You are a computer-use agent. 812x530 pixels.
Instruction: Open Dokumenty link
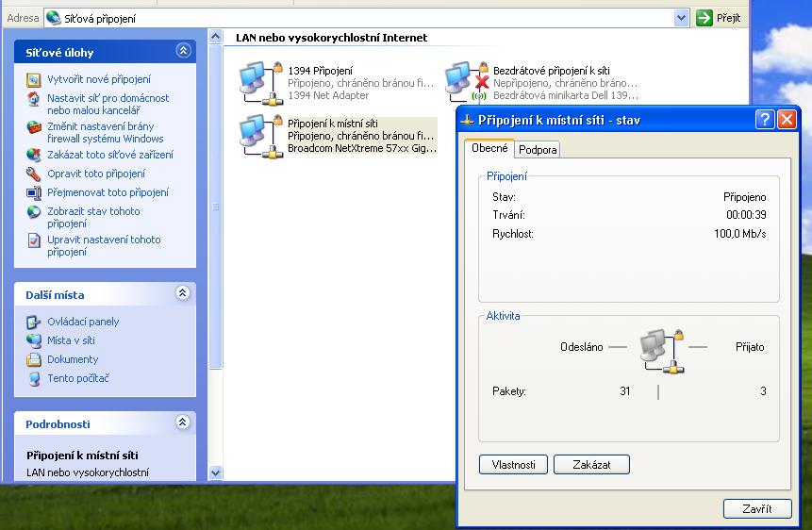coord(73,359)
